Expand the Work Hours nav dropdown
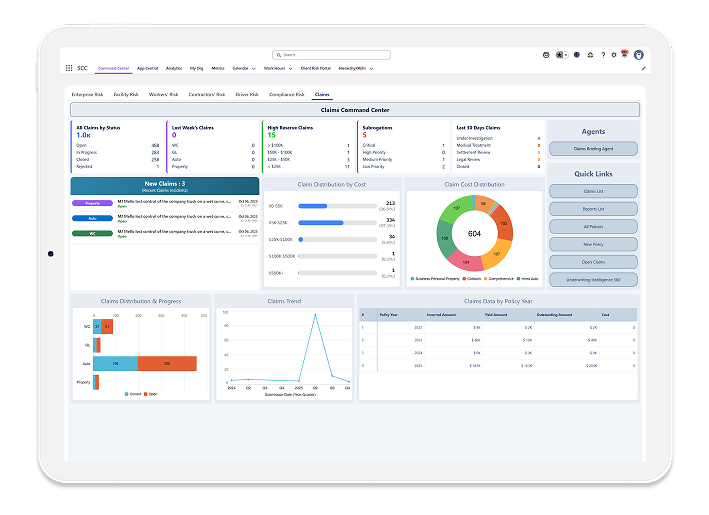Screen dimensions: 709x515 288,68
